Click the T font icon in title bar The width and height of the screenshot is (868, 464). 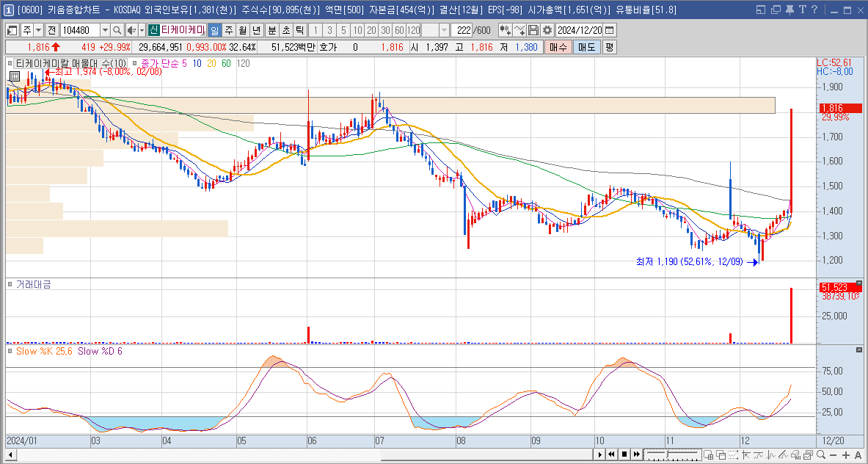tap(802, 10)
